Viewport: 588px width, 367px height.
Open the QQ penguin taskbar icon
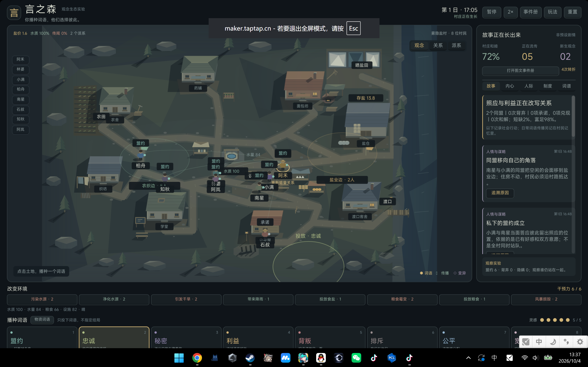pos(321,358)
